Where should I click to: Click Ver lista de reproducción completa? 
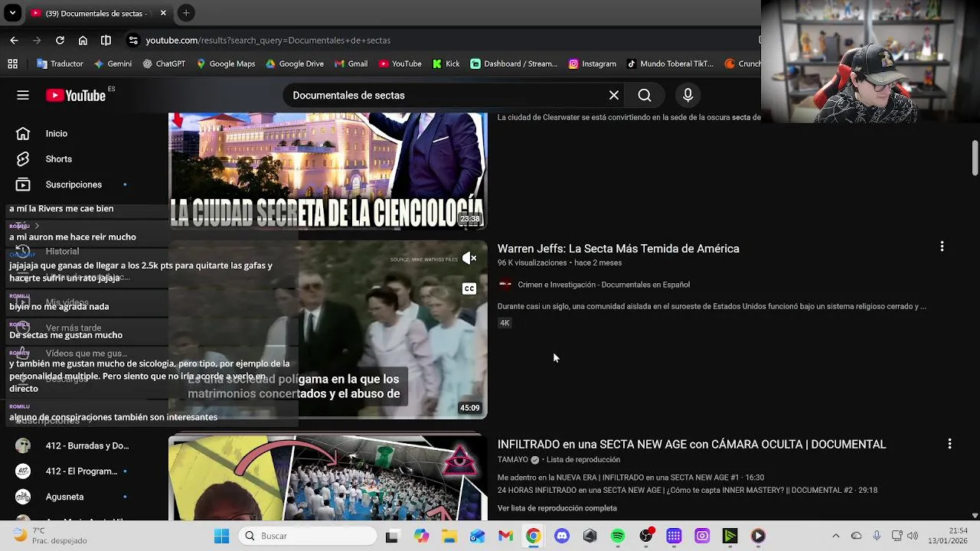(x=557, y=508)
